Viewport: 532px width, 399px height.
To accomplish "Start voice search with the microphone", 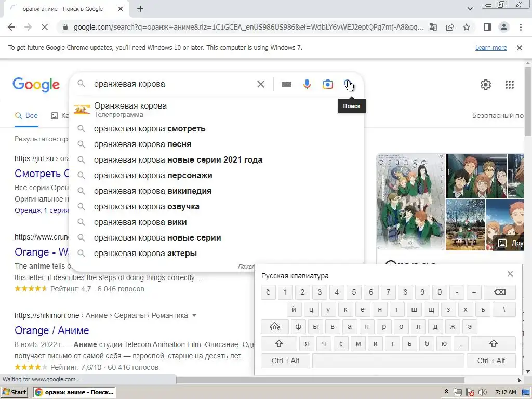I will [307, 84].
